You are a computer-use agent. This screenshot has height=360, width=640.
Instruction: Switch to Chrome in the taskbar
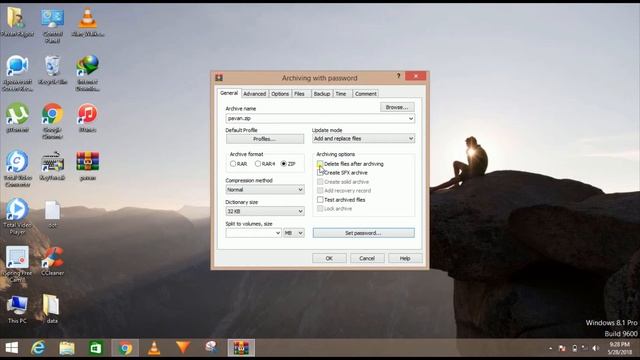tap(125, 348)
